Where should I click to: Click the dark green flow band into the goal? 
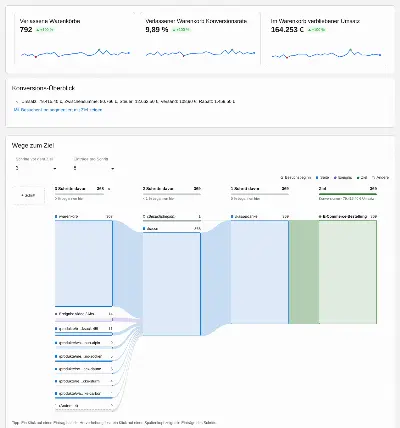tap(304, 272)
